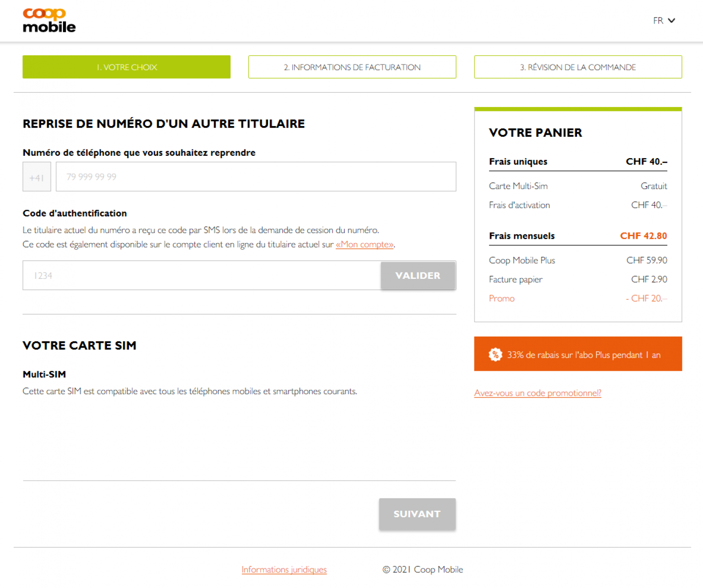Screen dimensions: 703x588
Task: Open promotional code link
Action: (x=538, y=393)
